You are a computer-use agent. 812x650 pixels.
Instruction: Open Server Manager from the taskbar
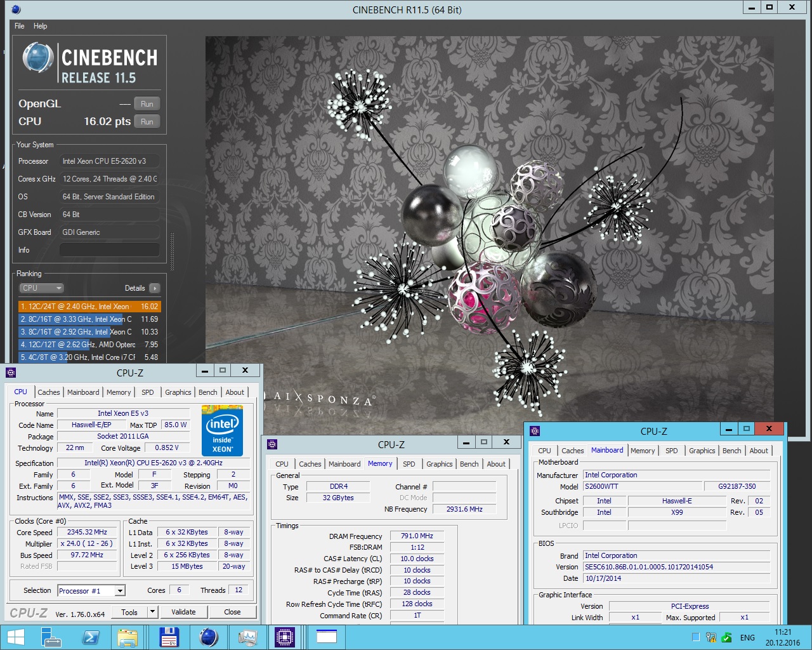pos(50,637)
